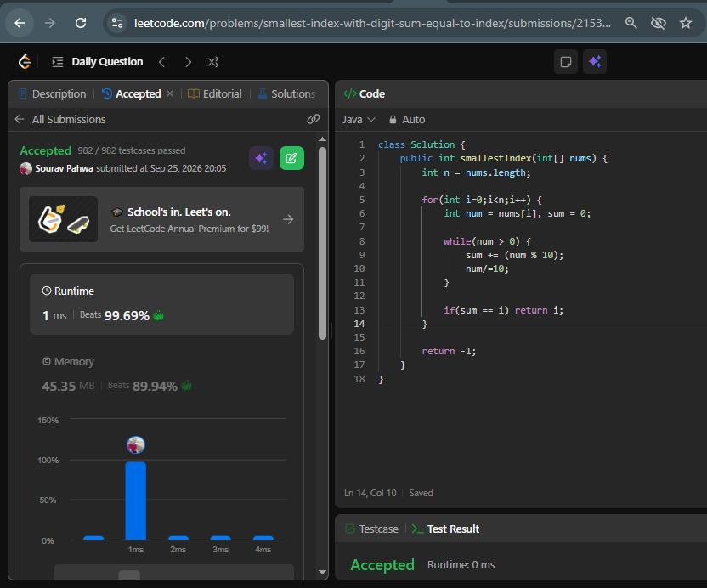
Task: Click the 'Ln 14, Col 10' status text
Action: (370, 493)
